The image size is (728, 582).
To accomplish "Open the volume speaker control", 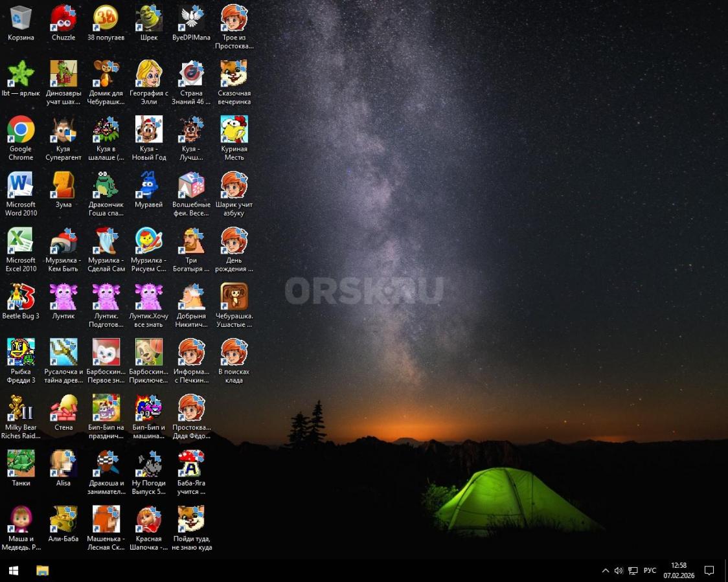I will (619, 570).
